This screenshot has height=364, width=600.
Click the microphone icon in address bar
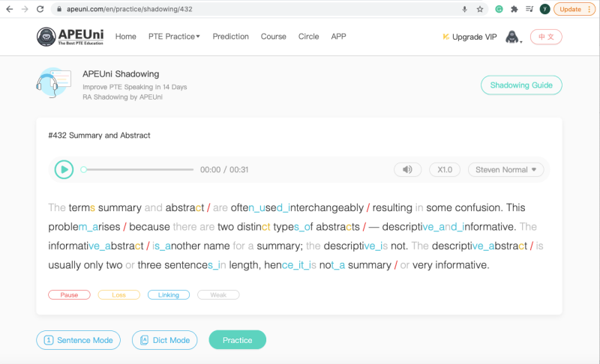click(464, 9)
